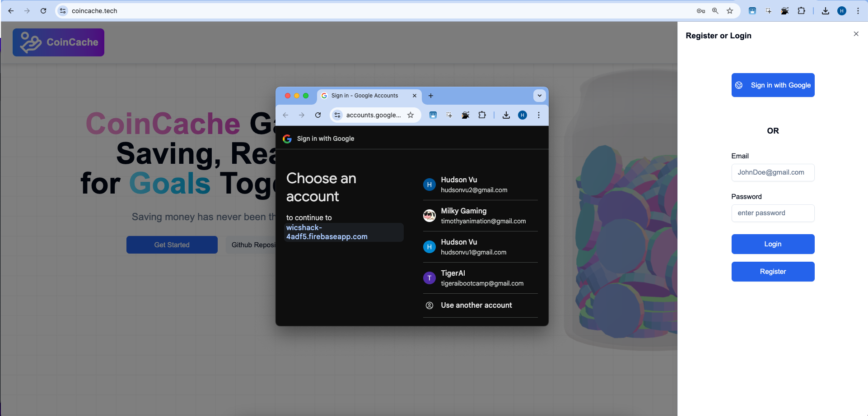Open the Extensions puzzle icon in the sign-in popup
Image resolution: width=868 pixels, height=416 pixels.
[x=482, y=115]
